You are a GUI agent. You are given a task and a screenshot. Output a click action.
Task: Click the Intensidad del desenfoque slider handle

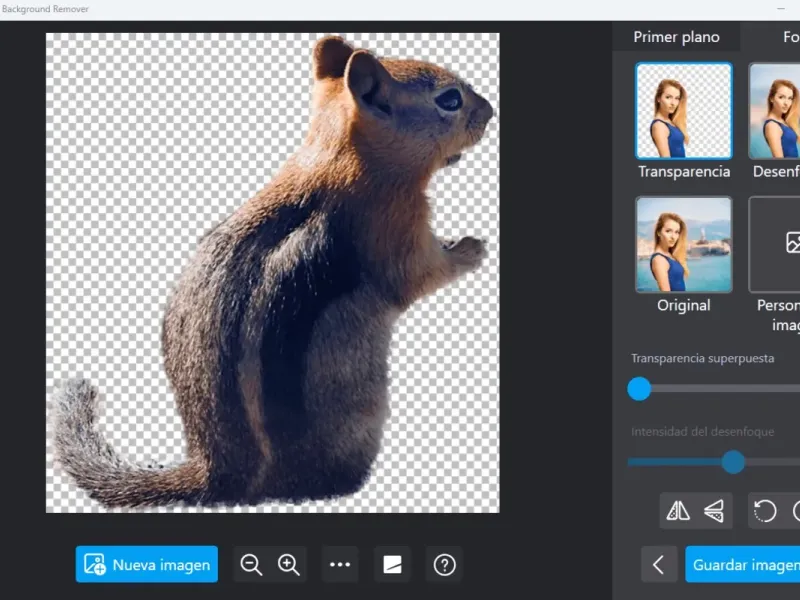[x=733, y=462]
